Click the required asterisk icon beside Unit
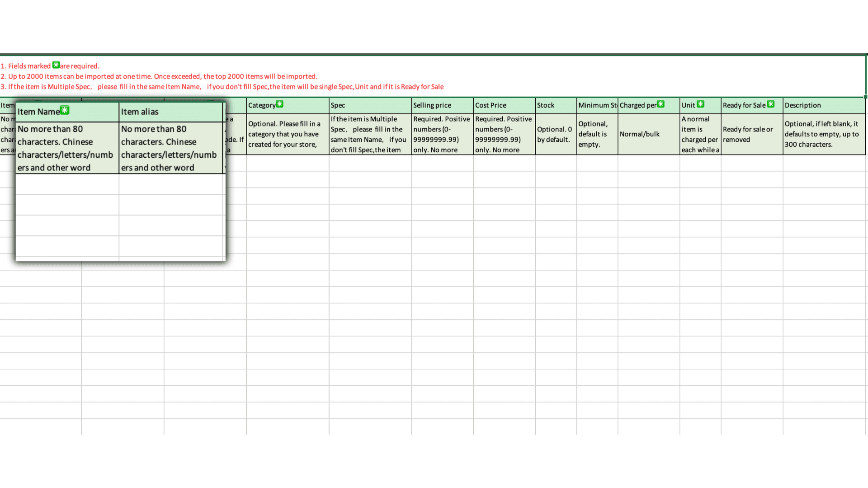The image size is (868, 488). 700,104
